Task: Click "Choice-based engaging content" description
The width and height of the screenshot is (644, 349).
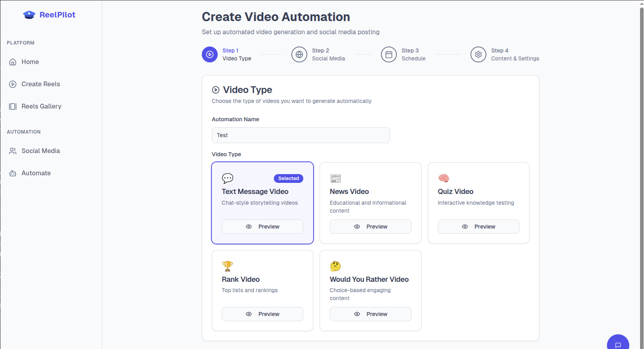Action: 360,294
